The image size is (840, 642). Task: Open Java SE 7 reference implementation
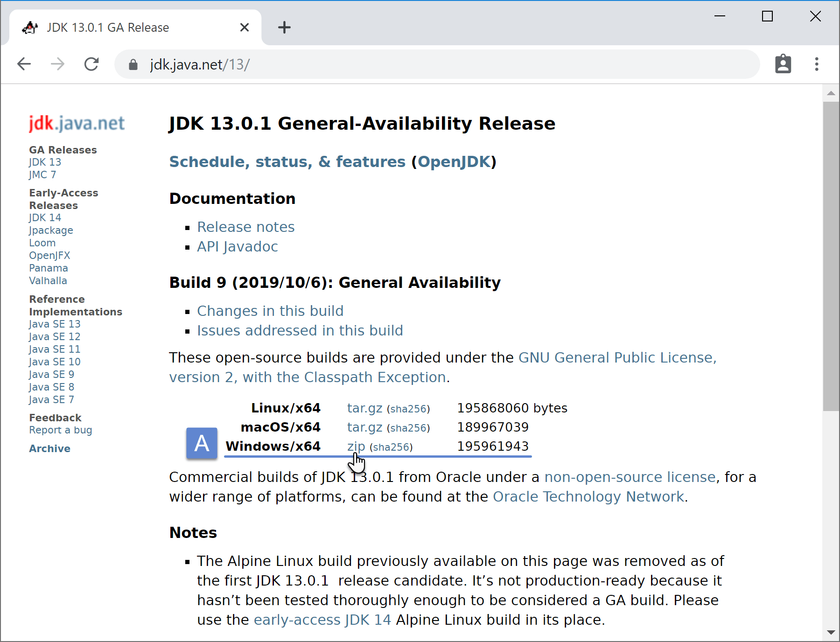pyautogui.click(x=51, y=399)
